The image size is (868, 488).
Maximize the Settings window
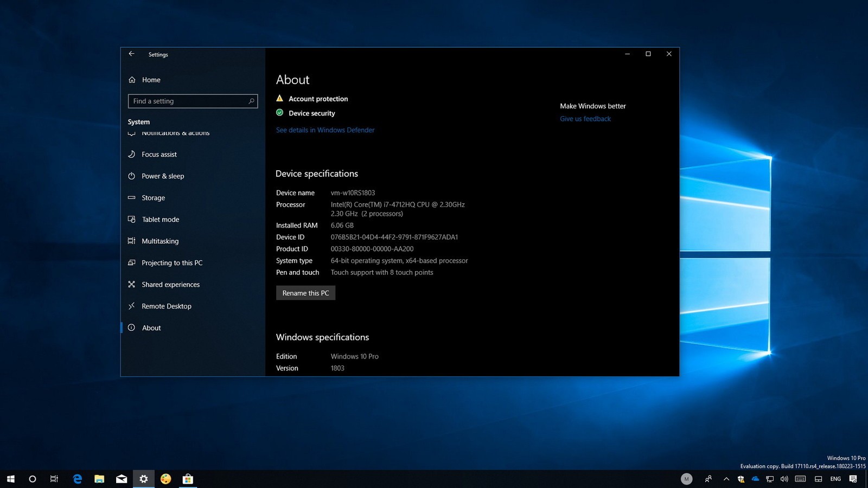click(648, 54)
